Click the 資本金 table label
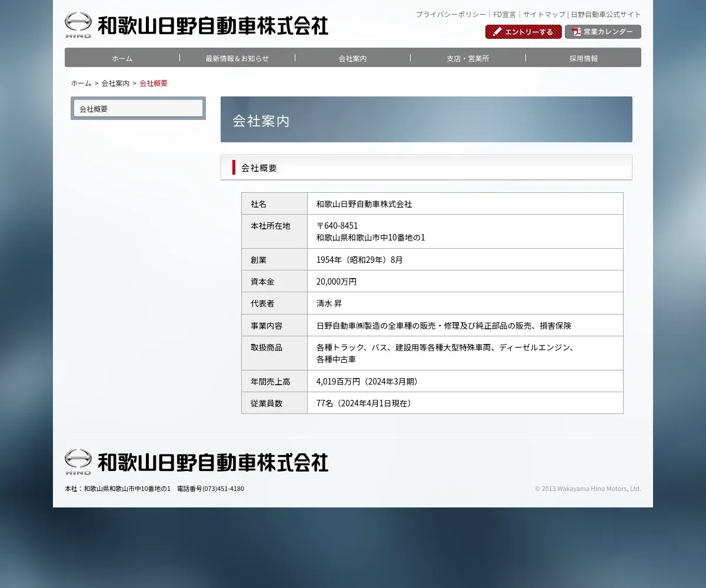Viewport: 706px width, 588px height. (262, 282)
